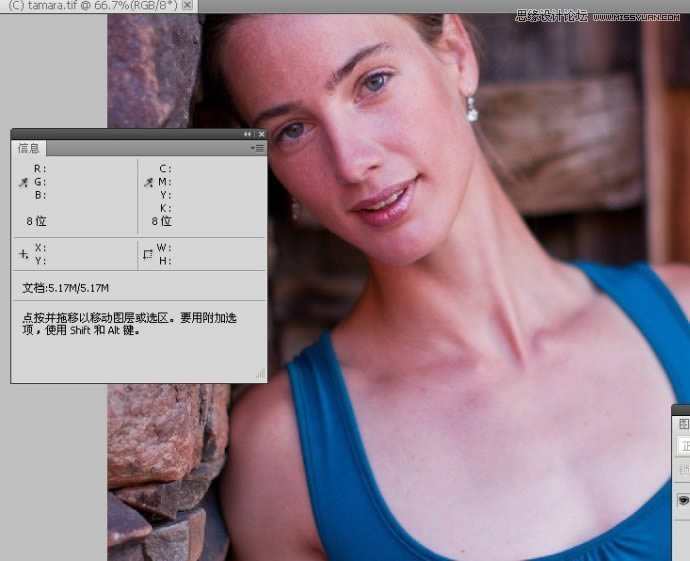Click the CMYK eyedropper readout icon
This screenshot has width=690, height=561.
coord(148,183)
